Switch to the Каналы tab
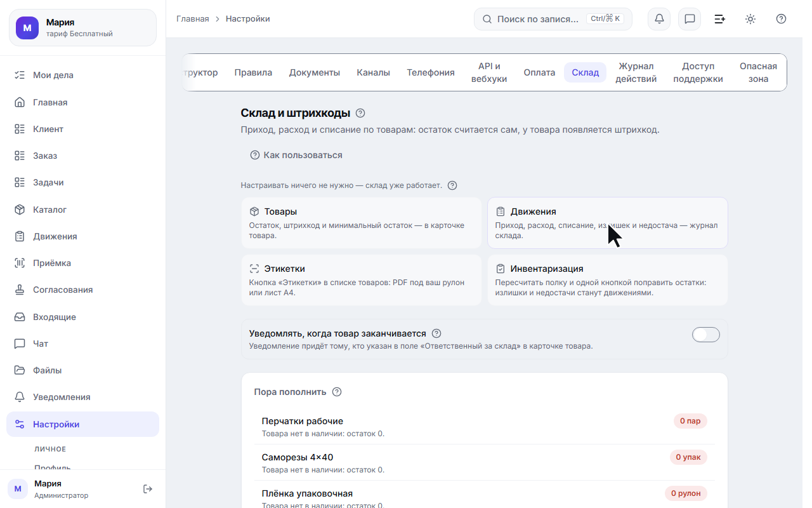 point(373,72)
